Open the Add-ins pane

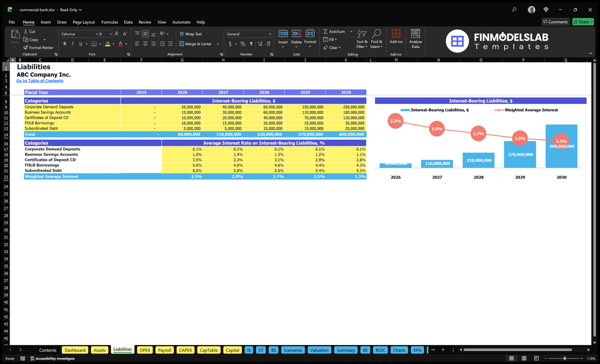396,36
